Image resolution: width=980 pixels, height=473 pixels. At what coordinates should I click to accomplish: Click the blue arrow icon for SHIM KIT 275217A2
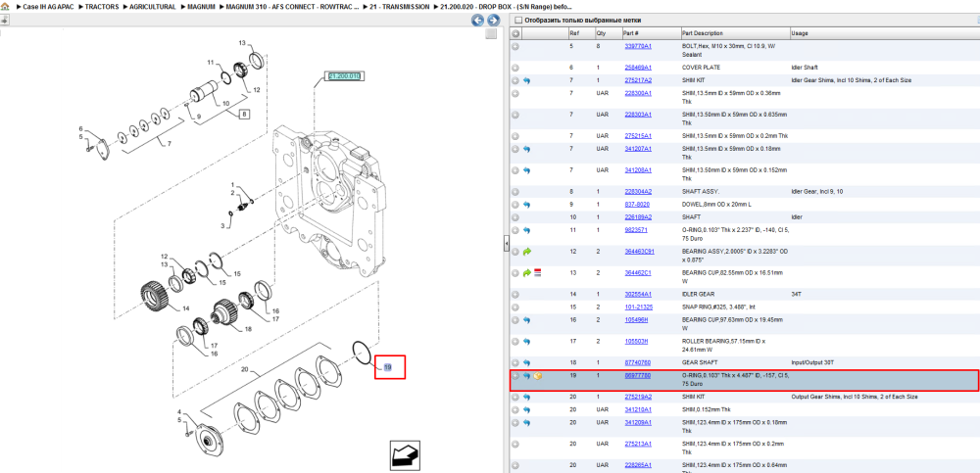pos(526,80)
